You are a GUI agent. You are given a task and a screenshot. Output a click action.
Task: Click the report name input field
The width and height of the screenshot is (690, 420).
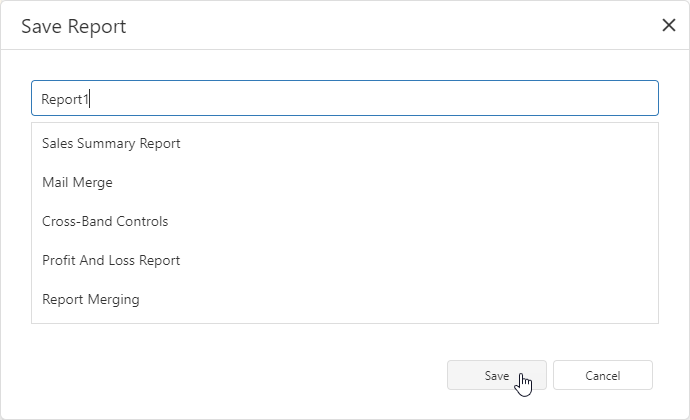344,98
